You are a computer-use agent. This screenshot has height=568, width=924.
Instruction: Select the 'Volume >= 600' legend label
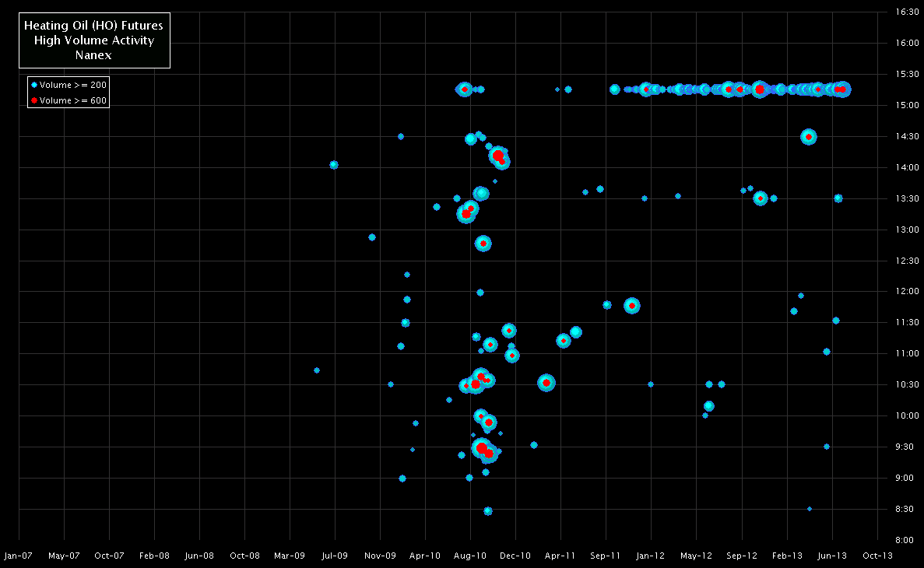click(x=73, y=100)
